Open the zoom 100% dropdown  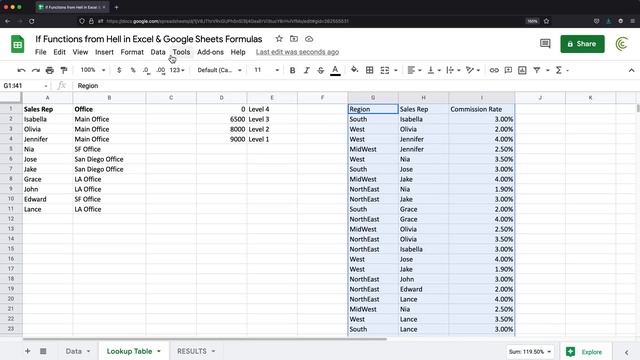coord(93,70)
